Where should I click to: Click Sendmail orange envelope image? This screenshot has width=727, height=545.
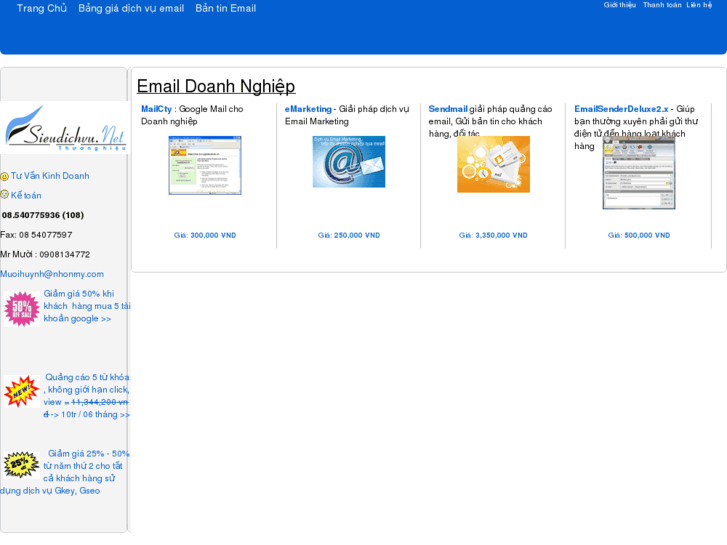(x=493, y=164)
